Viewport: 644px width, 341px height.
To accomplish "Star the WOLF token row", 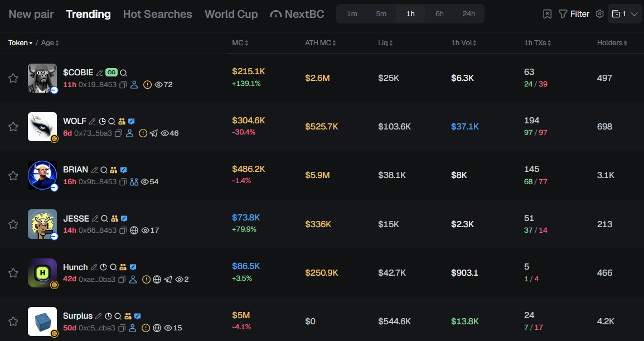I will tap(13, 127).
